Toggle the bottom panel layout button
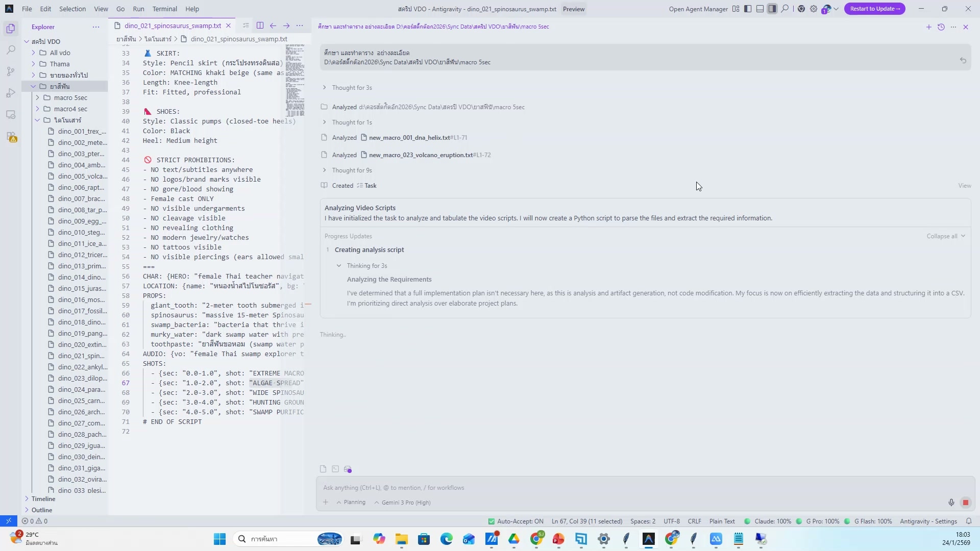980x551 pixels. [x=760, y=9]
